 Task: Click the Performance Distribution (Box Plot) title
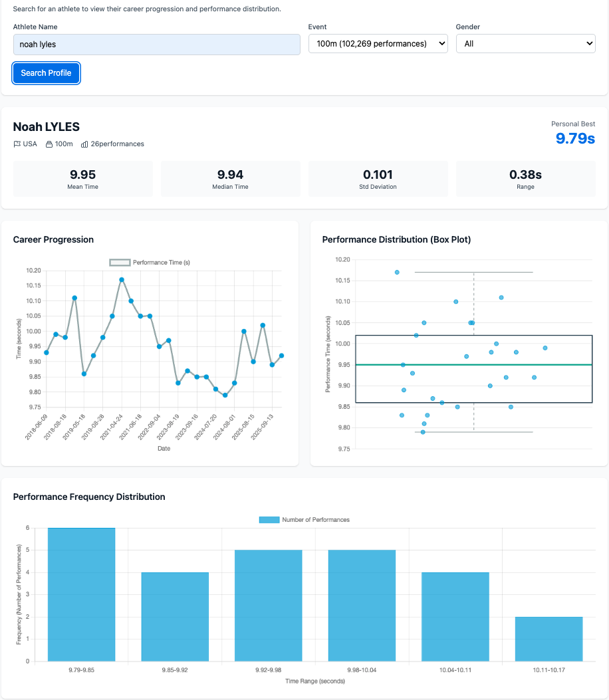[x=396, y=240]
